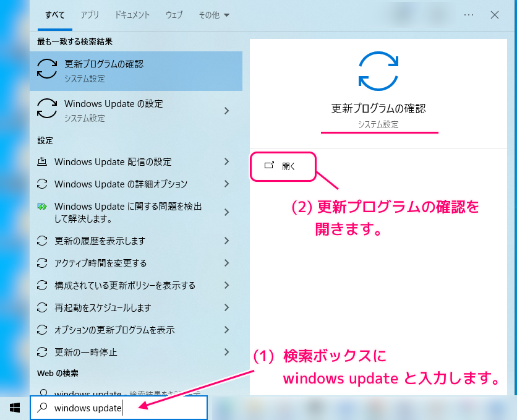
Task: Click the troubleshooter icon for Windows Update problems
Action: [x=42, y=207]
